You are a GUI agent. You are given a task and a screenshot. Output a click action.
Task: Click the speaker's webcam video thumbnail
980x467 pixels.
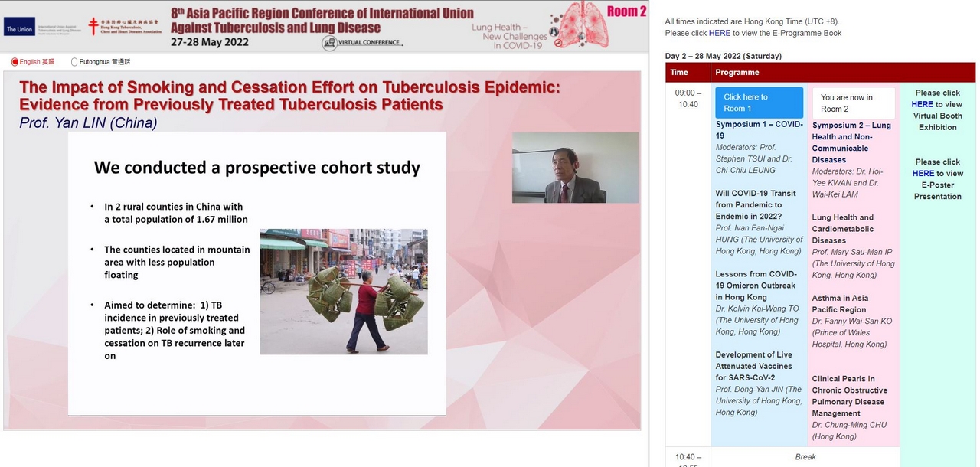[x=575, y=167]
